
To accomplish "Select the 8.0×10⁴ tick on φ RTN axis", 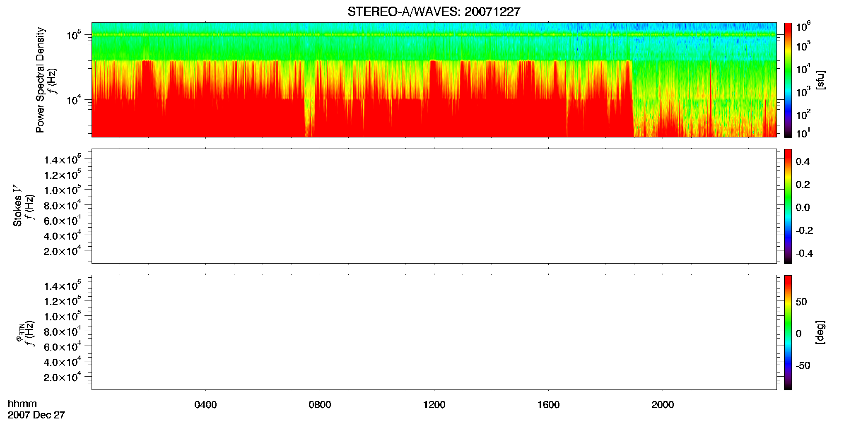I will [63, 331].
